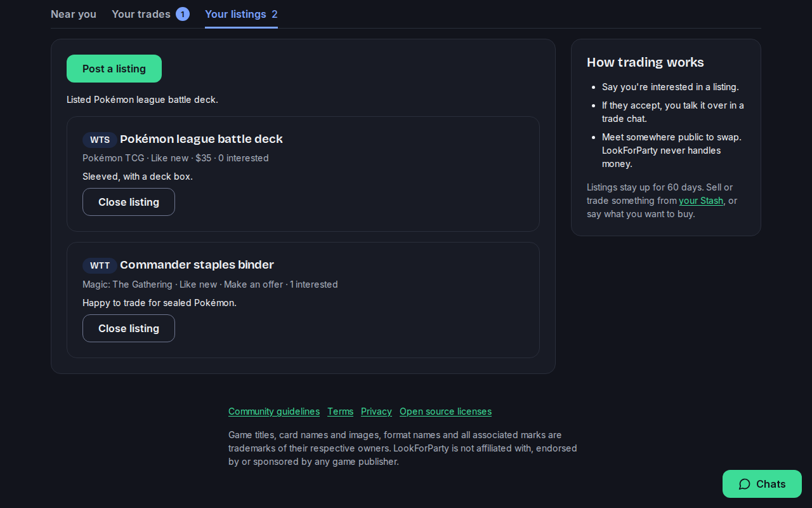
Task: Click the trademark disclaimer footer text
Action: [x=403, y=448]
